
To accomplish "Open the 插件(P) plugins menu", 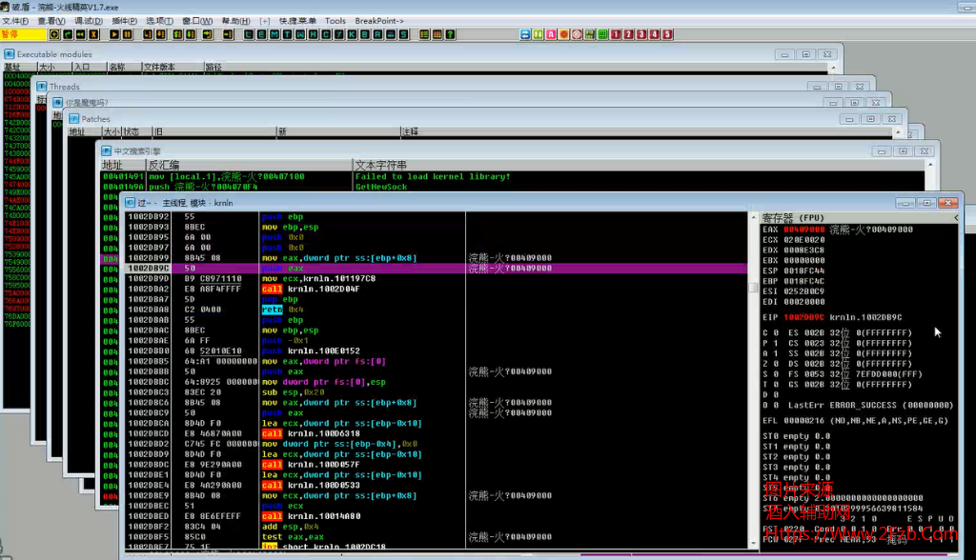I will click(124, 20).
